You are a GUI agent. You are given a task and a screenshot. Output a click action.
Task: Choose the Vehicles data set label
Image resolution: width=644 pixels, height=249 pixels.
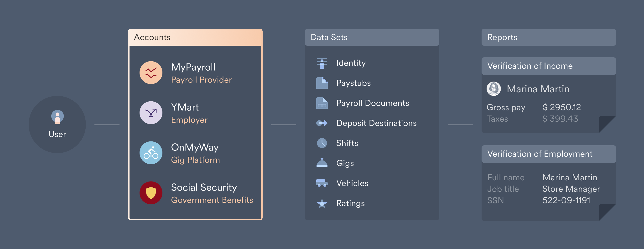(353, 183)
